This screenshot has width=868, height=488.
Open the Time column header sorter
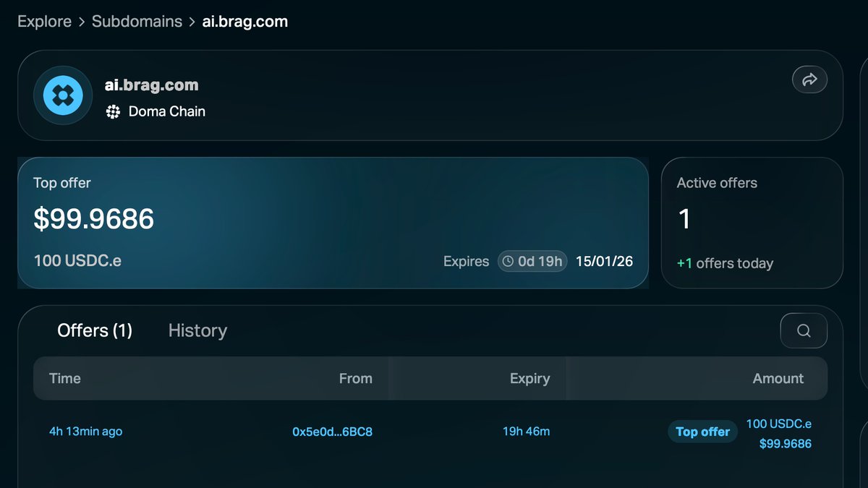point(65,378)
